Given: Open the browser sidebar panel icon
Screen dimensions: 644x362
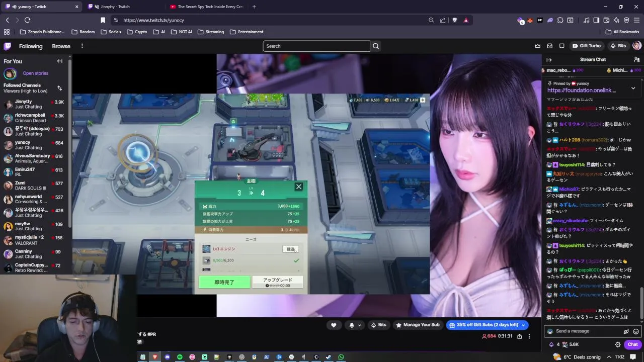Looking at the screenshot, I should click(596, 20).
